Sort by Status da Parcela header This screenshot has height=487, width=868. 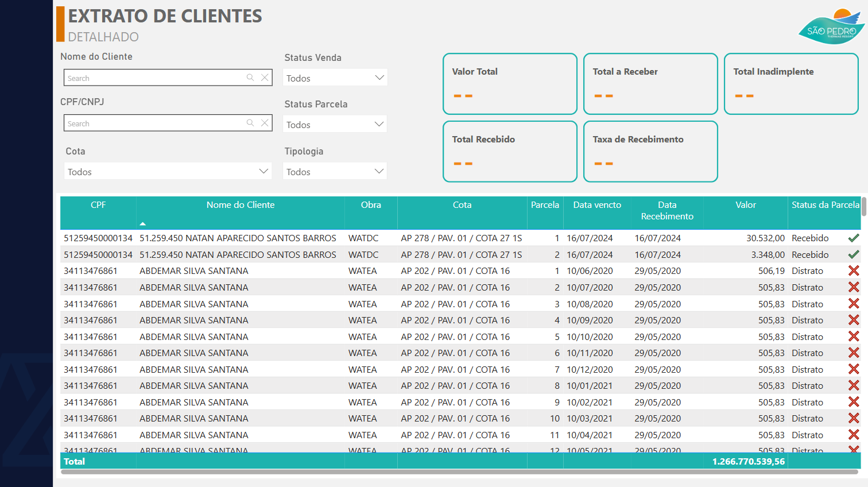(x=826, y=205)
